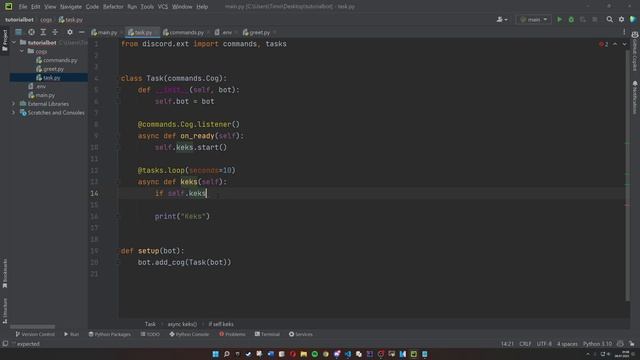
Task: Toggle the Structure tool window sidebar button
Action: pyautogui.click(x=5, y=311)
